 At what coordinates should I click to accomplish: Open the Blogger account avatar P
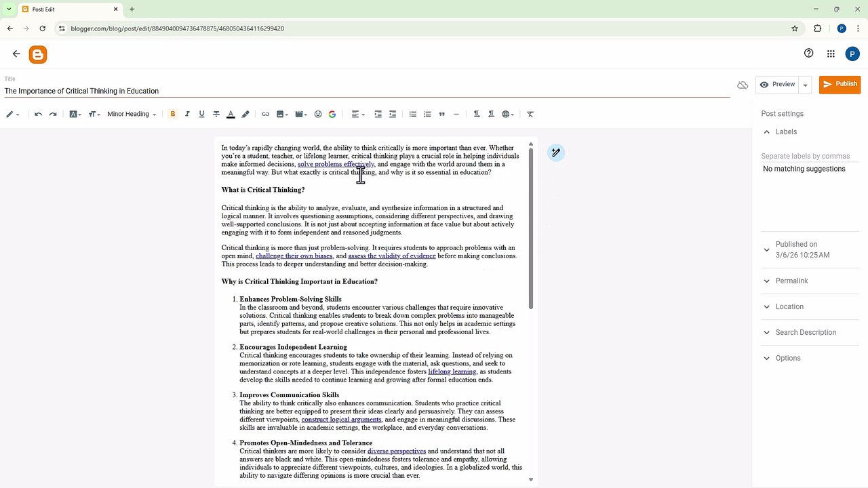[x=852, y=54]
